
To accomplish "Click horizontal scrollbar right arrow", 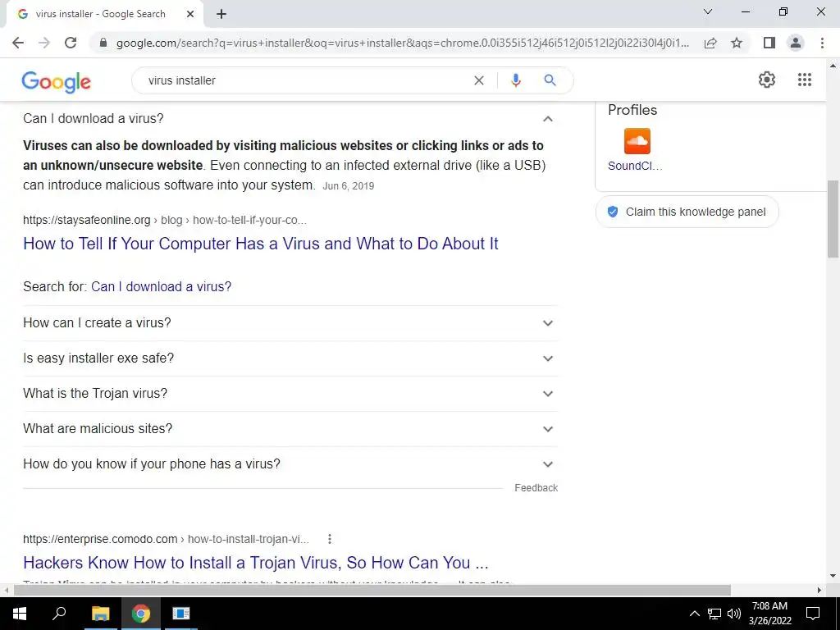I will tap(819, 591).
